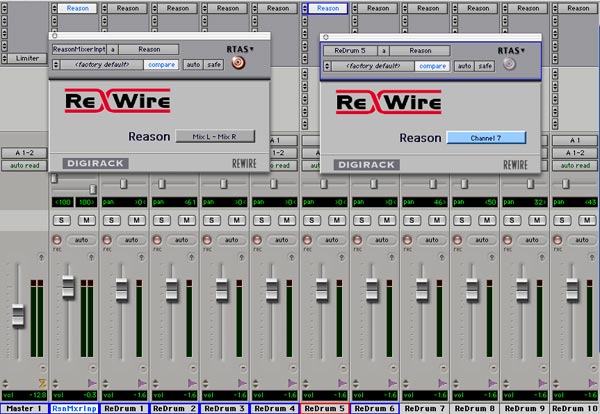
Task: Click purple track type icon on ReDrum 10
Action: click(x=593, y=383)
